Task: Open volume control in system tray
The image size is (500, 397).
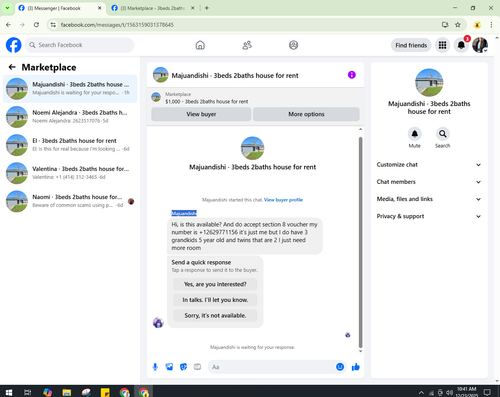Action: 449,392
